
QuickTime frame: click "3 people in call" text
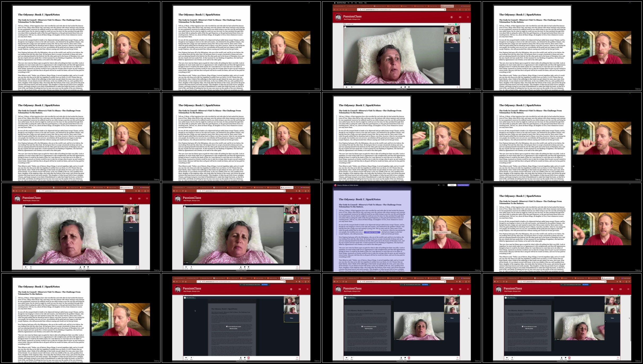pos(350,24)
